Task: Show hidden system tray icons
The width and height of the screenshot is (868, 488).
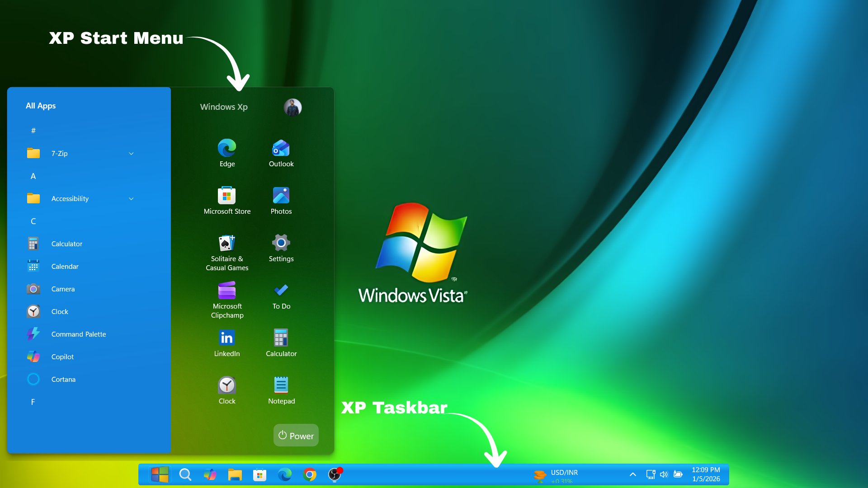Action: click(x=633, y=474)
